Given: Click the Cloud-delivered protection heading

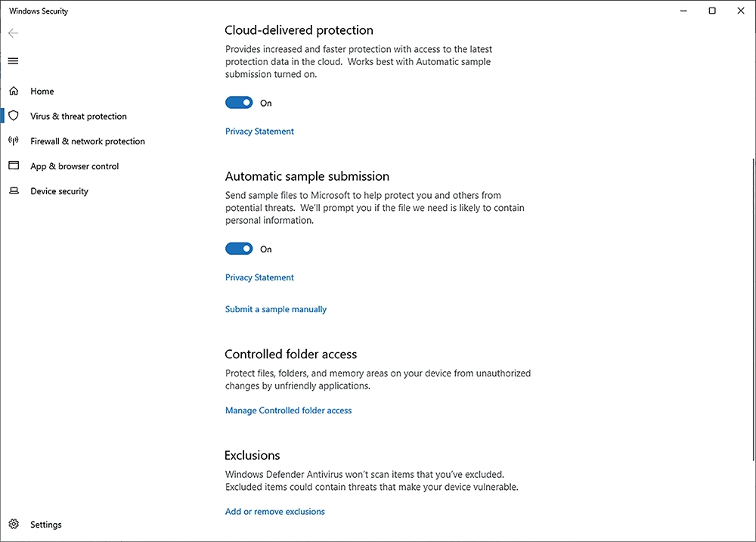Looking at the screenshot, I should point(299,30).
